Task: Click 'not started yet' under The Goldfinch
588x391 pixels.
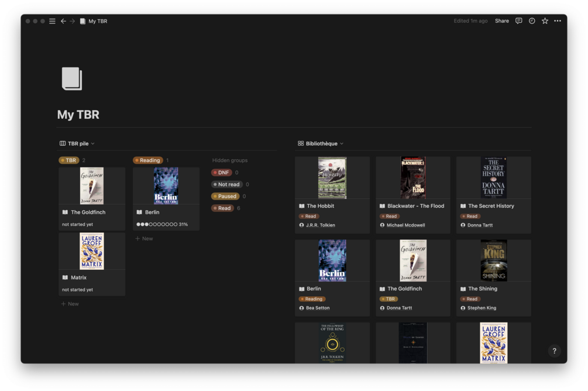Action: coord(77,224)
